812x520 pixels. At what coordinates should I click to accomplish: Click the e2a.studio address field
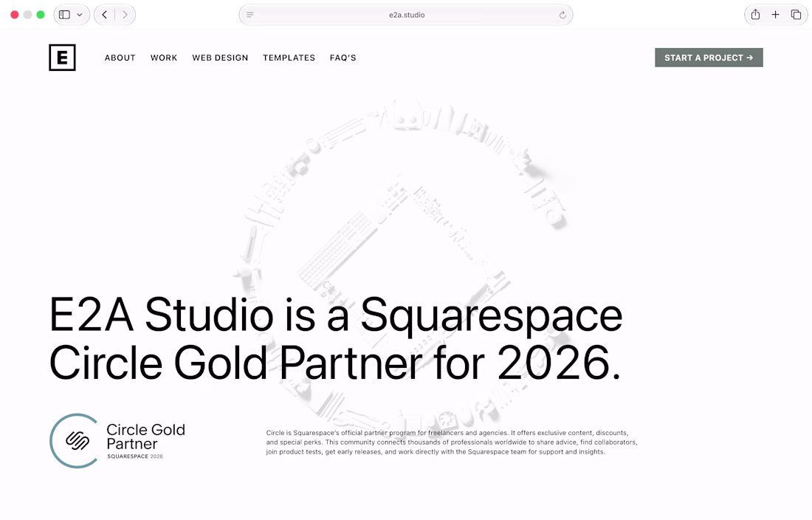[407, 15]
